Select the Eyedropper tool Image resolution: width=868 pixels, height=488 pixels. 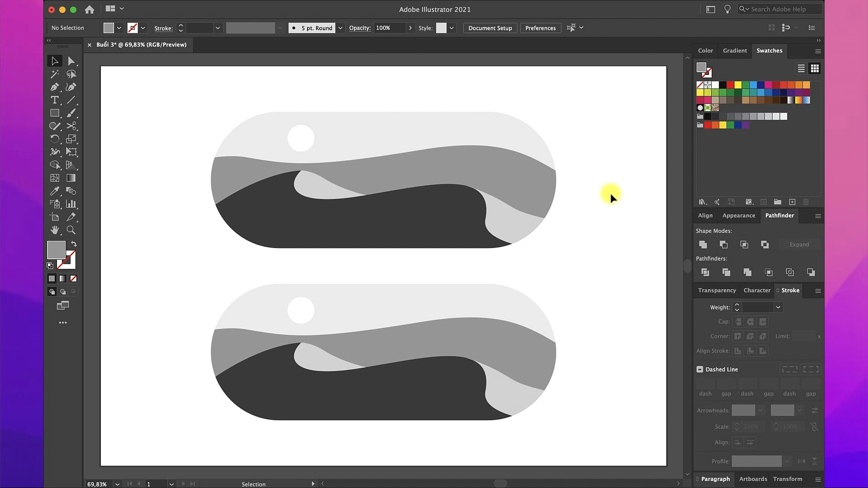[55, 191]
